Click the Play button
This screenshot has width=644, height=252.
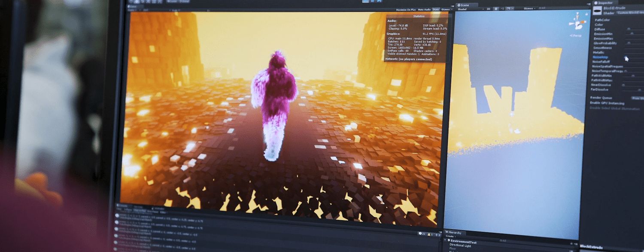365,1
